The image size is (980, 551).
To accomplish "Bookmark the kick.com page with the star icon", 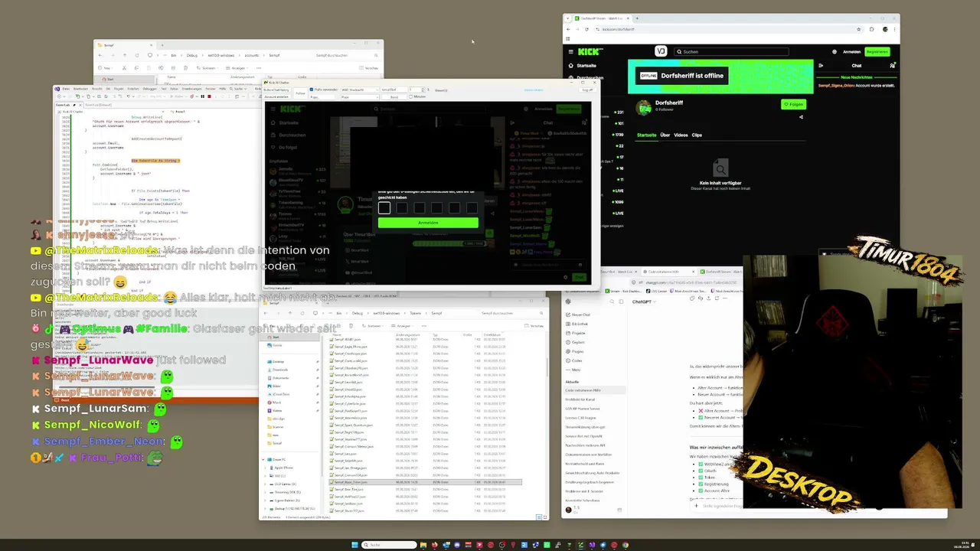I will pyautogui.click(x=859, y=29).
